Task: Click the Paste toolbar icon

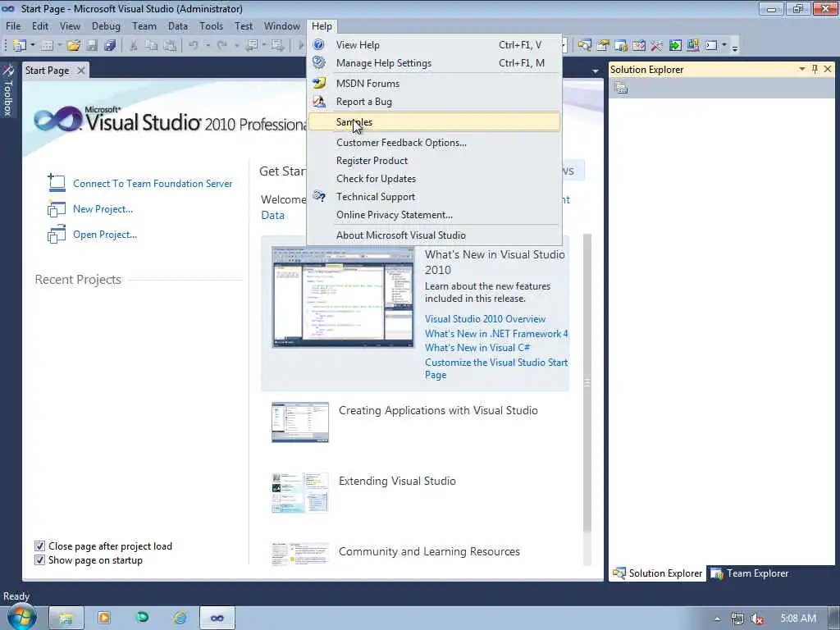Action: [170, 46]
